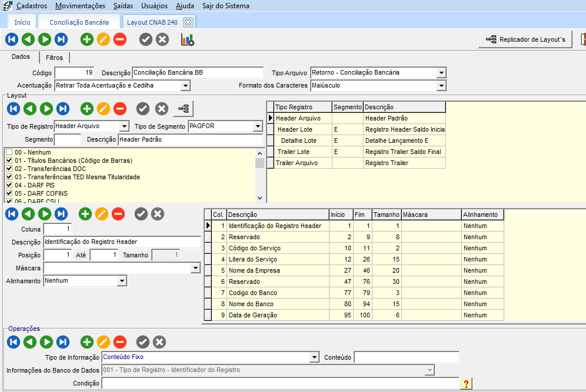Close the Layout CNAB 240 tab
Image resolution: width=586 pixels, height=392 pixels.
188,22
